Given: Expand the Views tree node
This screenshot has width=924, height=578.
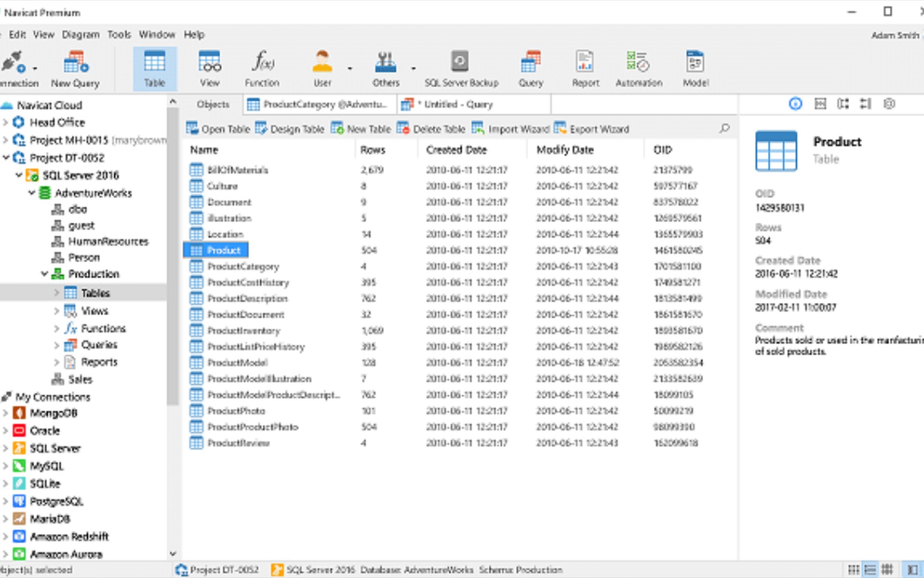Looking at the screenshot, I should [57, 311].
